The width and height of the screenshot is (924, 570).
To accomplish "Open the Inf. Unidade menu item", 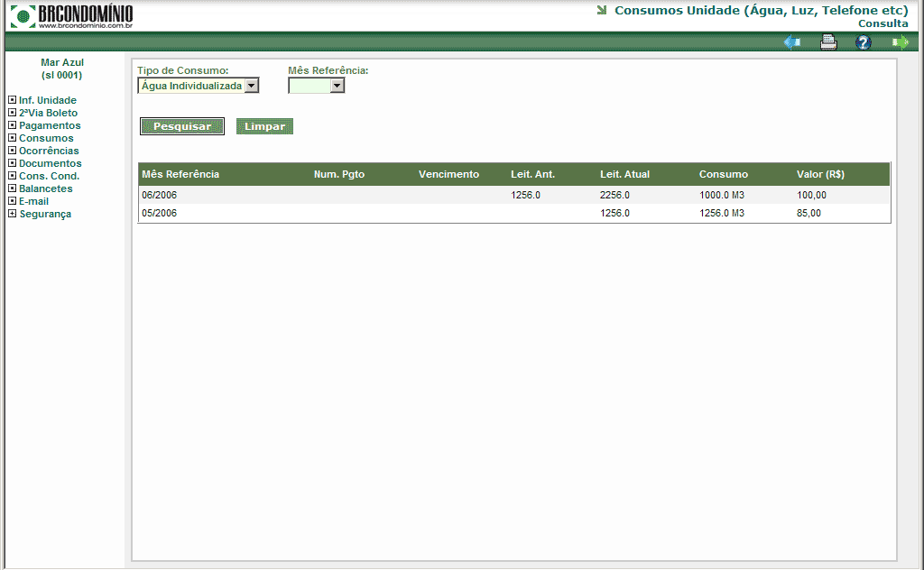I will 48,100.
